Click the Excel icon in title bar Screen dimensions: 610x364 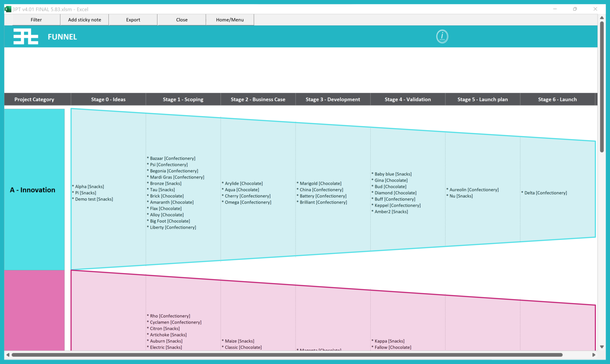point(8,9)
